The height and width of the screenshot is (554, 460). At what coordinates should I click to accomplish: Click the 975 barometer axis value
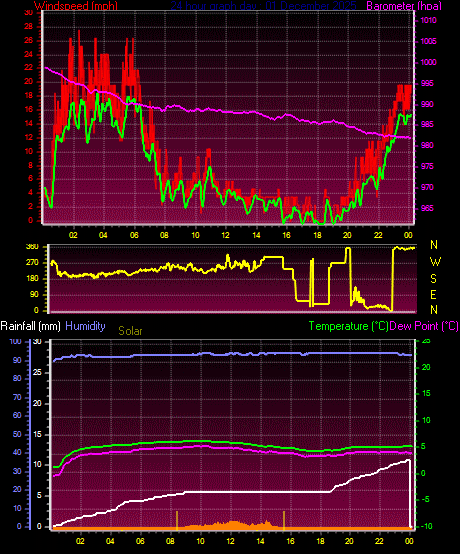point(427,166)
